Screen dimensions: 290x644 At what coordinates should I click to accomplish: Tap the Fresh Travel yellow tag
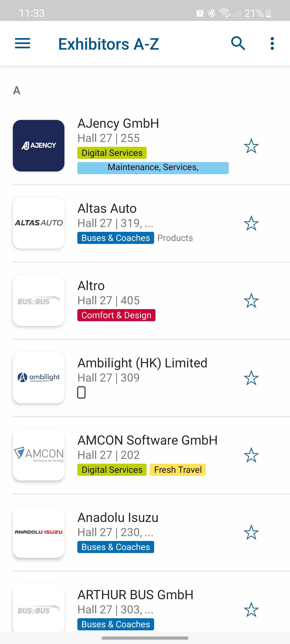[178, 470]
